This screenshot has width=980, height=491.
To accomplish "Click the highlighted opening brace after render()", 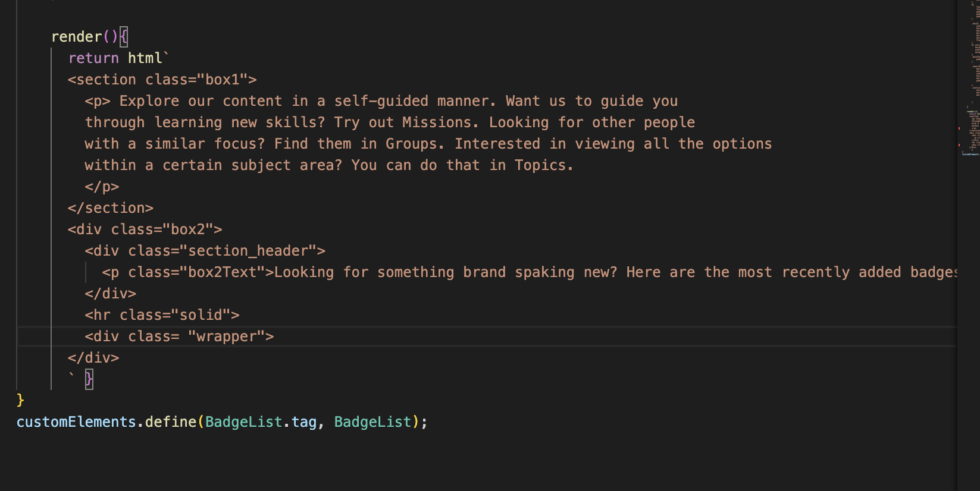I will [x=123, y=37].
